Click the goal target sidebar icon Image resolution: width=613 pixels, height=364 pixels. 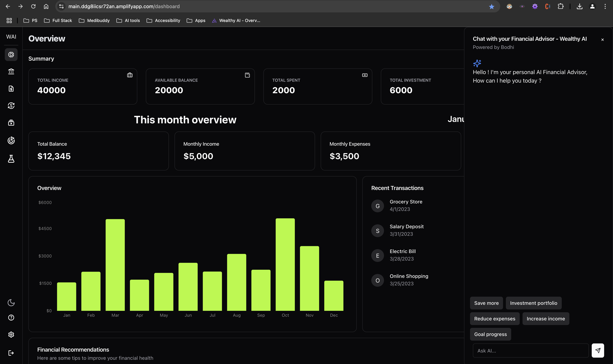11,140
